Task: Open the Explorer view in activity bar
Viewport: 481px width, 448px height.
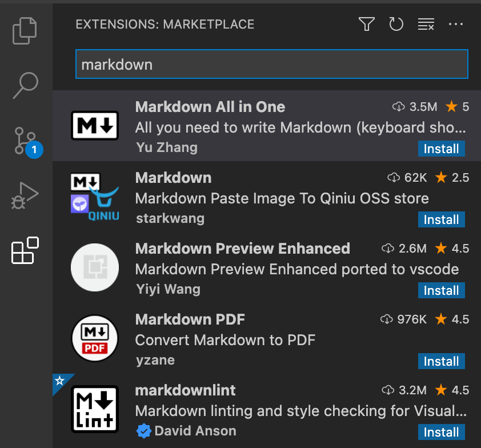Action: (x=25, y=31)
